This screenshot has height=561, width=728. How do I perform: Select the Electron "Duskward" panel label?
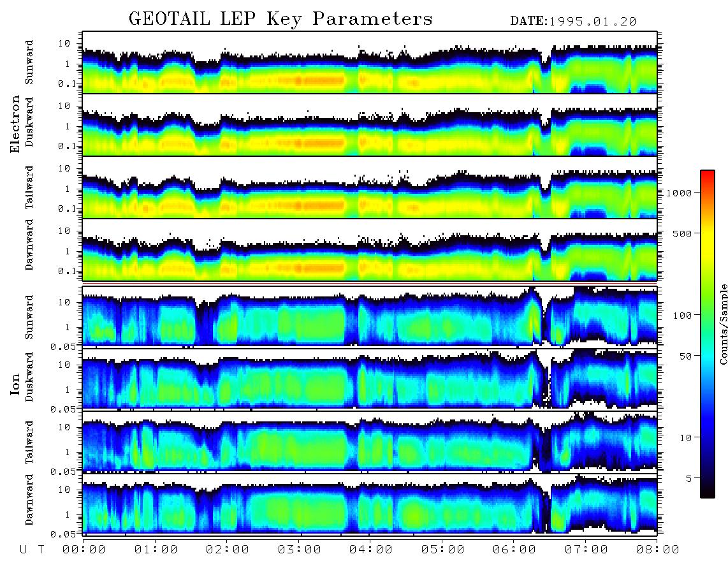tap(29, 122)
